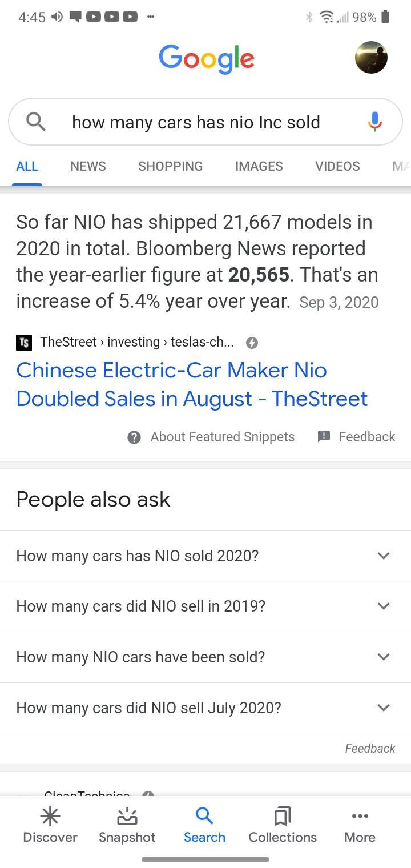This screenshot has width=411, height=868.
Task: Switch to the Shopping results tab
Action: [170, 166]
